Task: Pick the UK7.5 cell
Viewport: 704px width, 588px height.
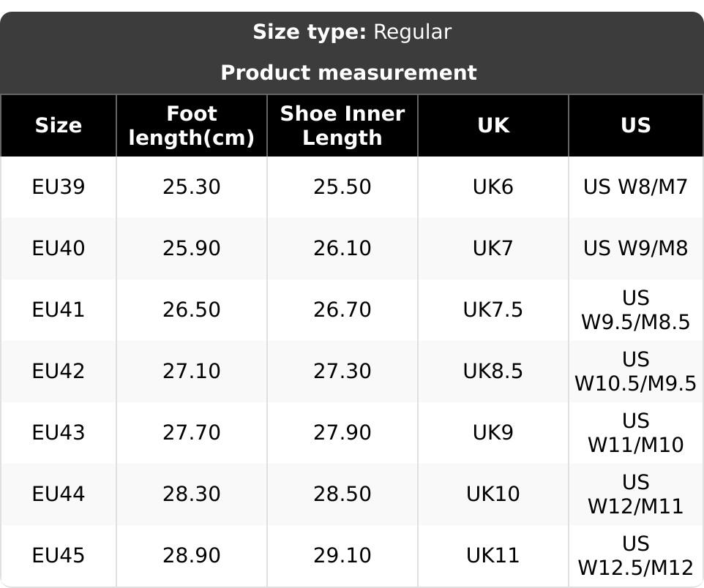Action: (x=493, y=310)
